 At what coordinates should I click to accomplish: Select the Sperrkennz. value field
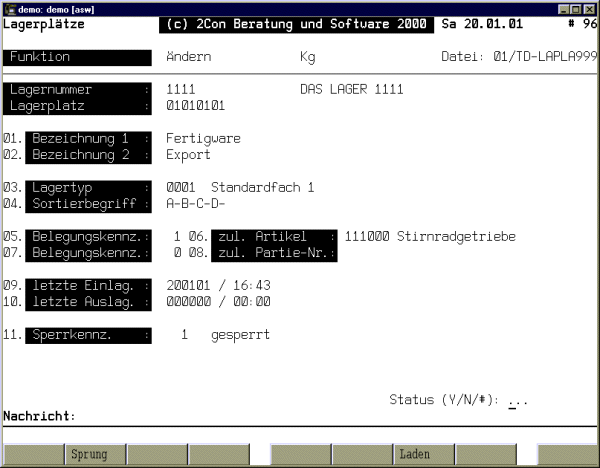point(184,334)
